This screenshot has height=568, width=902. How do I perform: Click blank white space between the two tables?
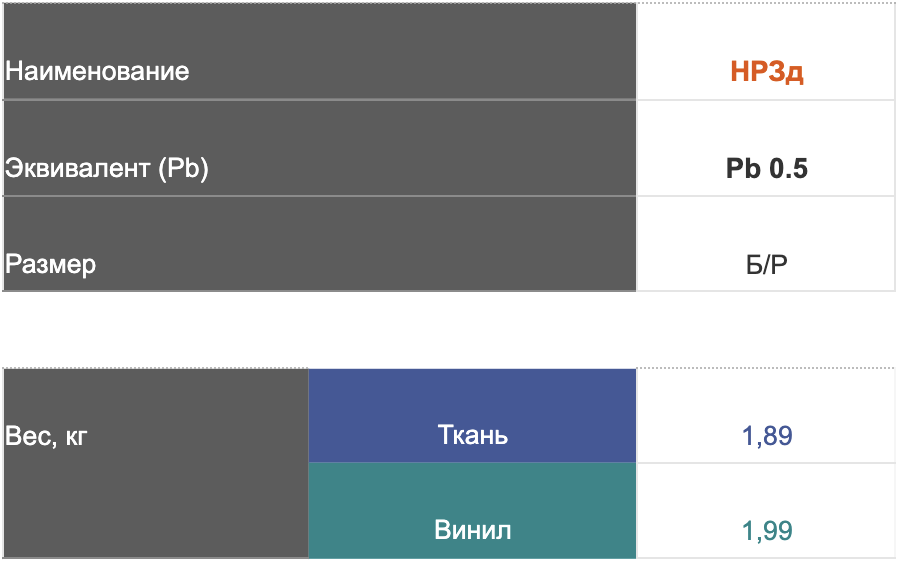(x=449, y=329)
